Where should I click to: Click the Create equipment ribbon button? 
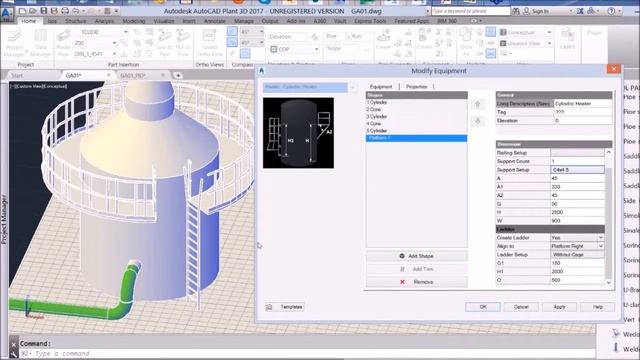(424, 40)
